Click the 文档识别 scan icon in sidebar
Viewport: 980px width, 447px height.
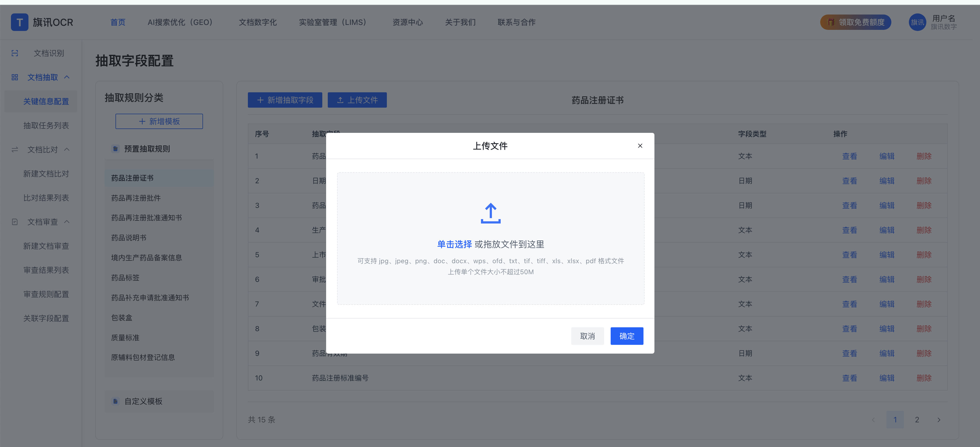[15, 53]
